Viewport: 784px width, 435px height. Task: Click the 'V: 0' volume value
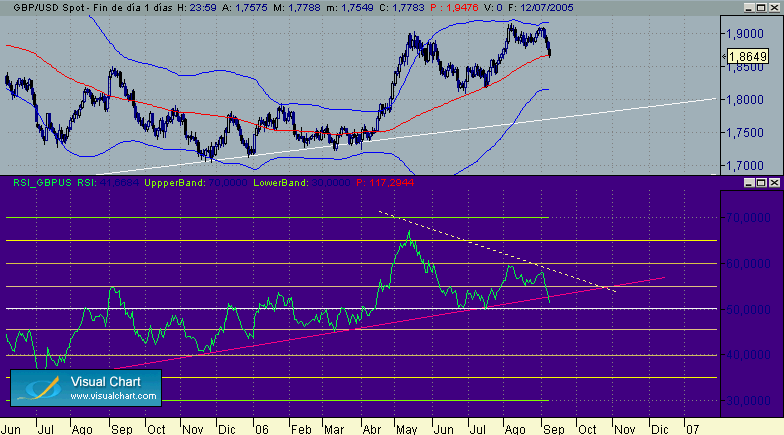coord(493,8)
